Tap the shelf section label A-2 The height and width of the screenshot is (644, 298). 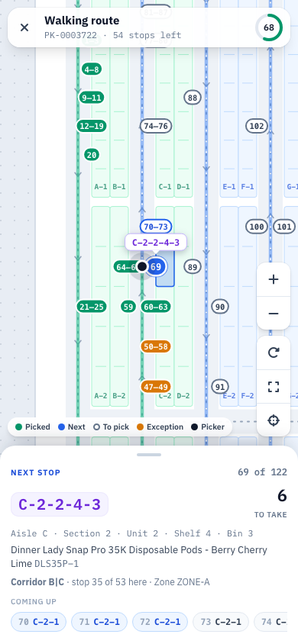click(101, 396)
